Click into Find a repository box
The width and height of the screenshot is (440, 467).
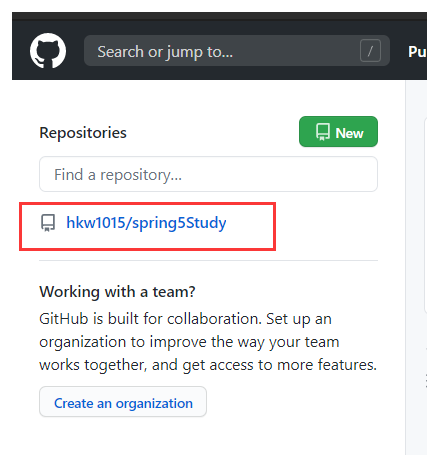point(208,174)
